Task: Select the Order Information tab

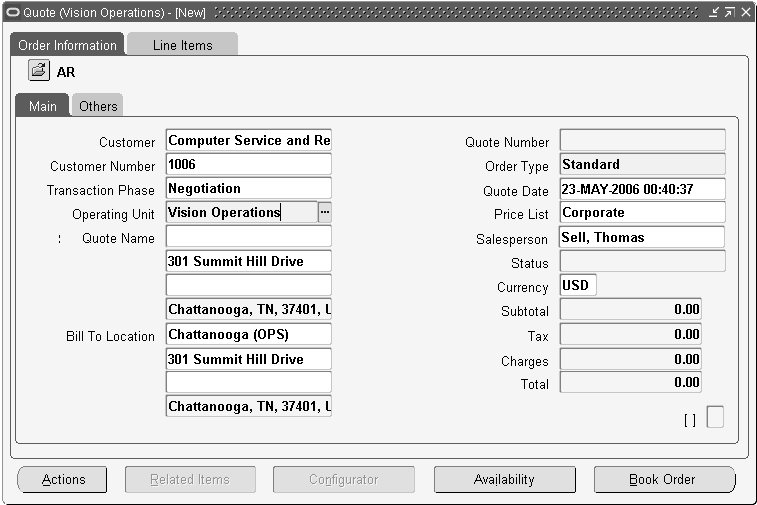Action: [67, 45]
